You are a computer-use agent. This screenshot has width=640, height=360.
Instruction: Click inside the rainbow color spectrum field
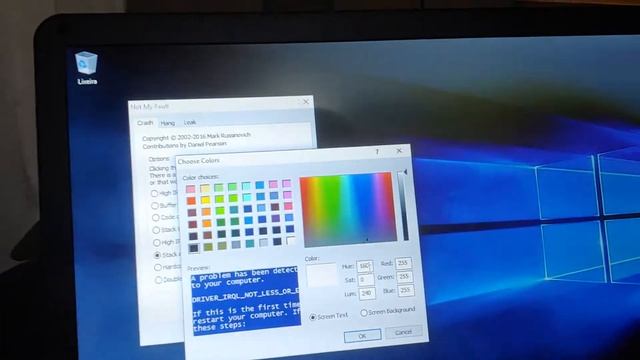tap(348, 209)
